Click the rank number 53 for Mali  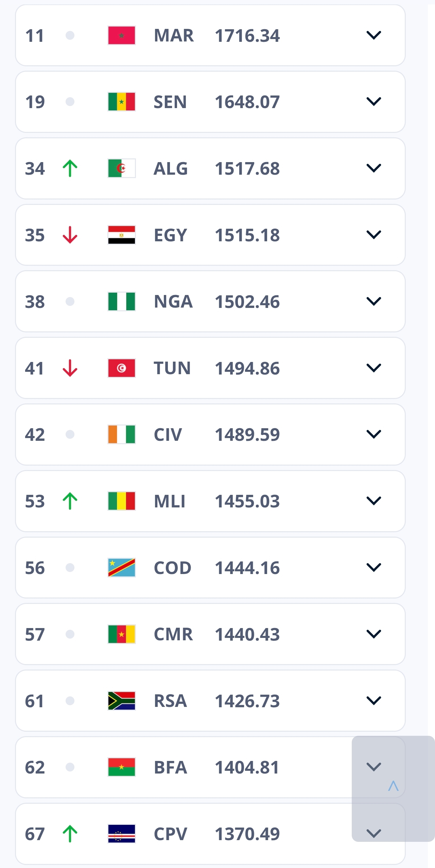pyautogui.click(x=35, y=500)
